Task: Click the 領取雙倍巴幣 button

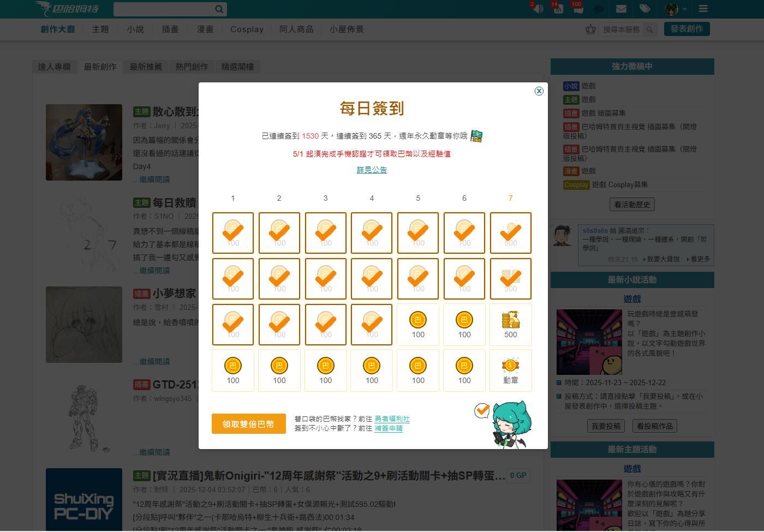Action: click(249, 424)
